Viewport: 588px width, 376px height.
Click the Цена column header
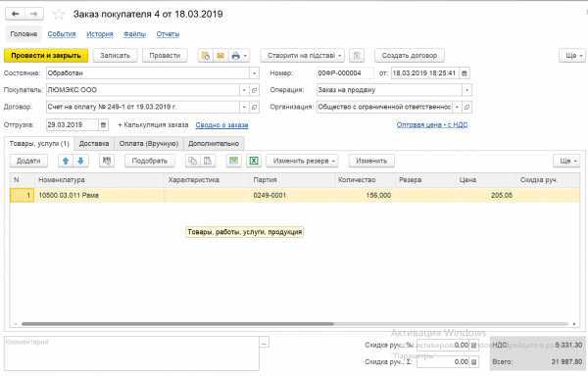[x=486, y=180]
